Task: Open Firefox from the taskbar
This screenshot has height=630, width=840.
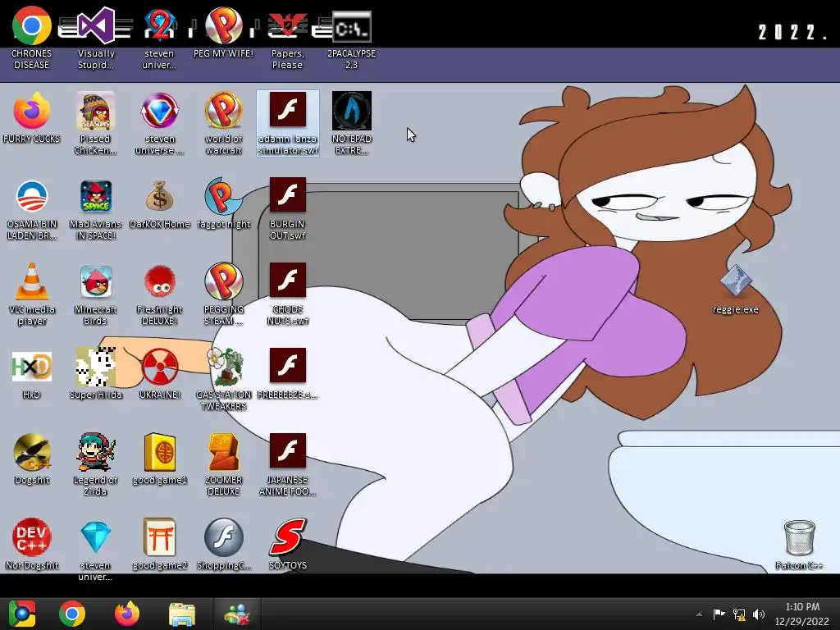Action: pyautogui.click(x=127, y=614)
